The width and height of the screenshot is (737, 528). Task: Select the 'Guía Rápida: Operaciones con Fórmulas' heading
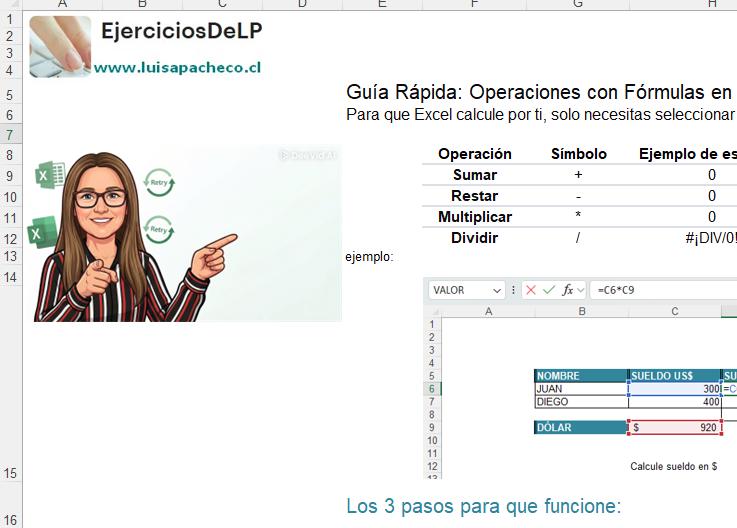click(x=539, y=92)
